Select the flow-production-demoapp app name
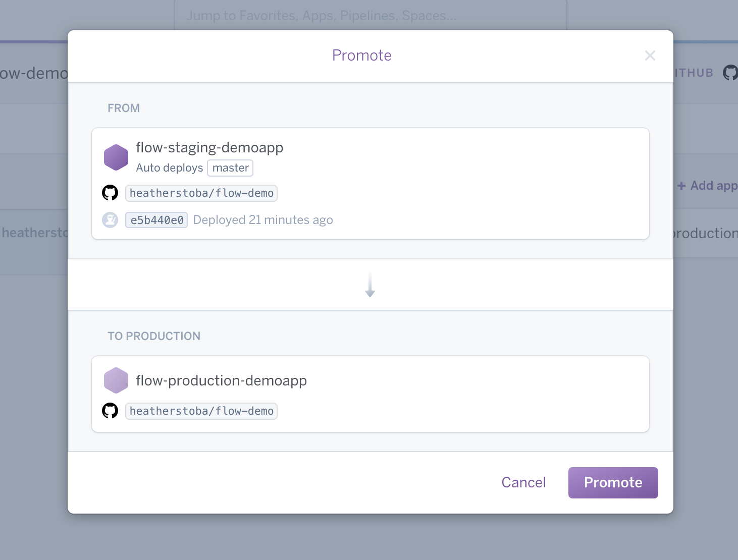Image resolution: width=738 pixels, height=560 pixels. [x=221, y=381]
